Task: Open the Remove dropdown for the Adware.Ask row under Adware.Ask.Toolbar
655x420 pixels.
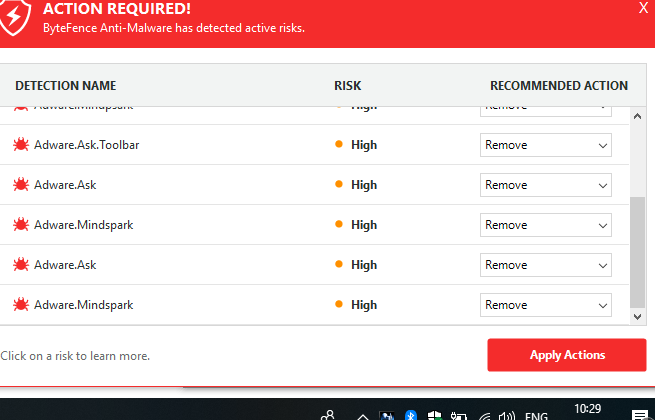Action: point(546,185)
